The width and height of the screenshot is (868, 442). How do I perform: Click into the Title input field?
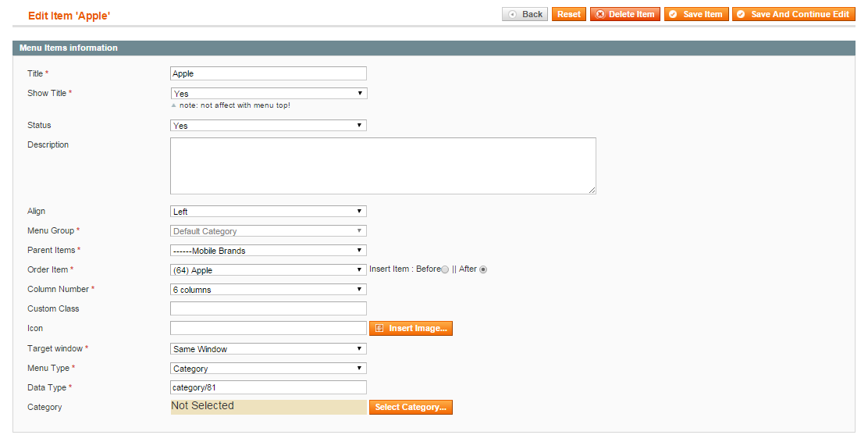pos(269,73)
